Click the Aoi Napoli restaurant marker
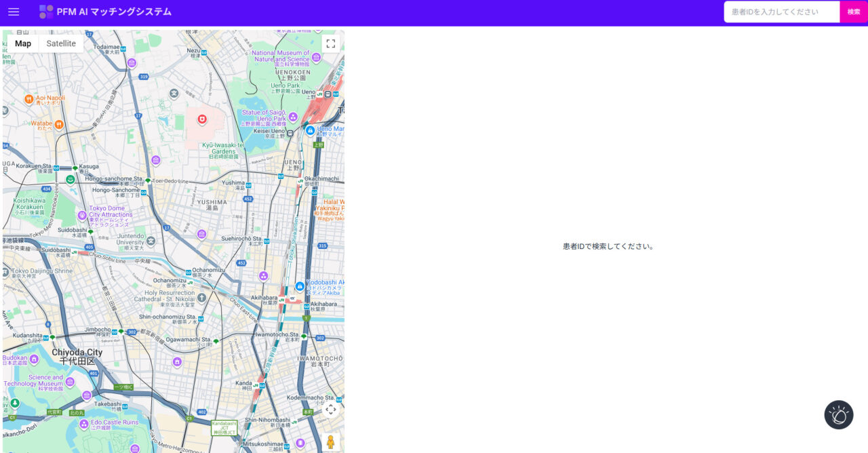 point(29,99)
